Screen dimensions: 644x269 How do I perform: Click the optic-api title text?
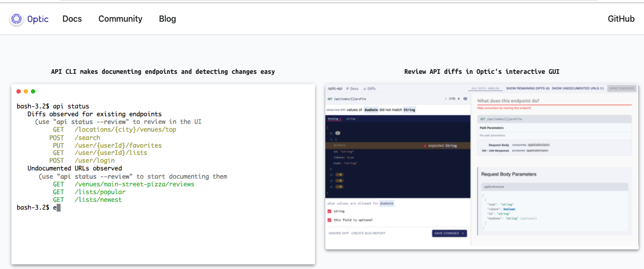click(335, 89)
